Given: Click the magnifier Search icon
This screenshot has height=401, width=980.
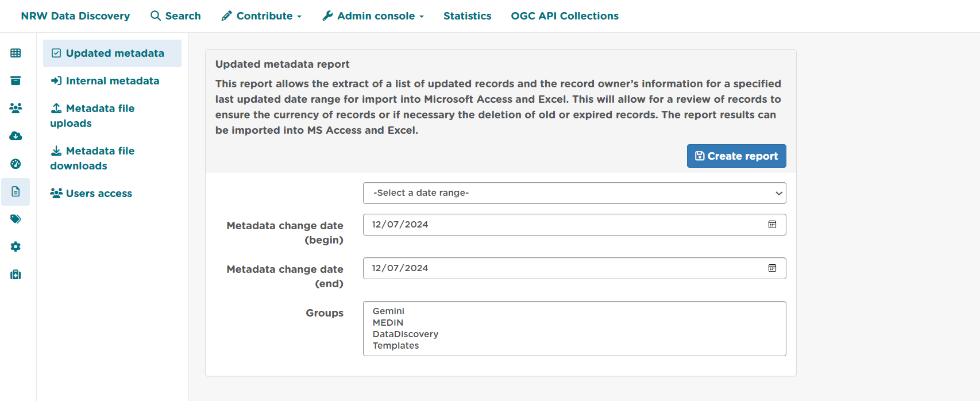Looking at the screenshot, I should coord(156,16).
